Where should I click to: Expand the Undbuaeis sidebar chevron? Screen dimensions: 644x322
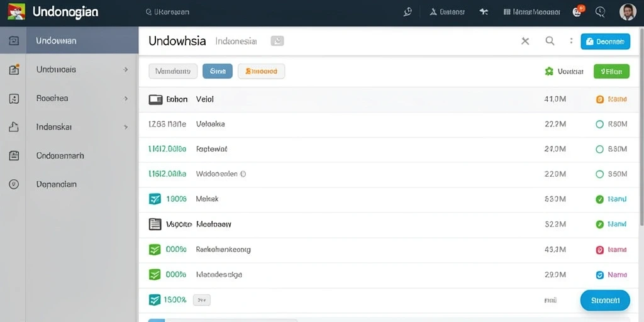[x=126, y=70]
